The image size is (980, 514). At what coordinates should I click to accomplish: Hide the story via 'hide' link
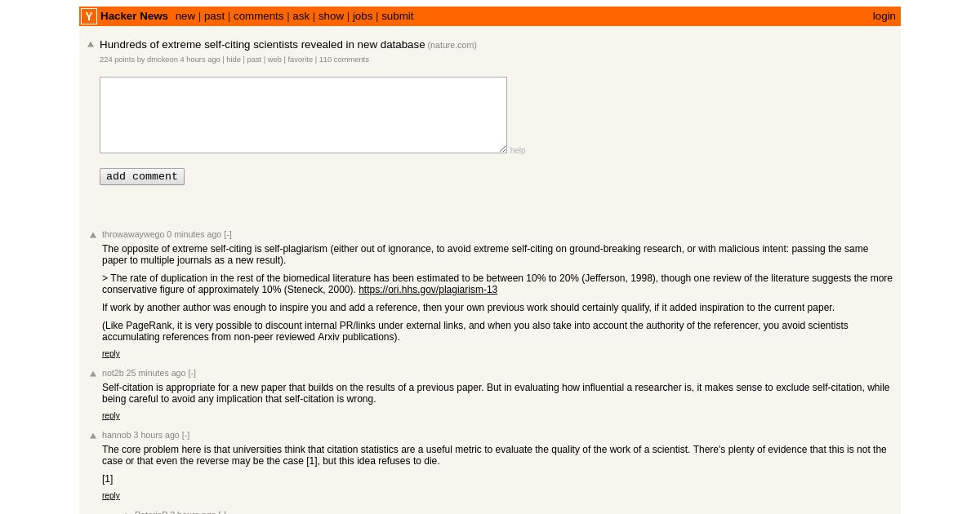click(234, 60)
